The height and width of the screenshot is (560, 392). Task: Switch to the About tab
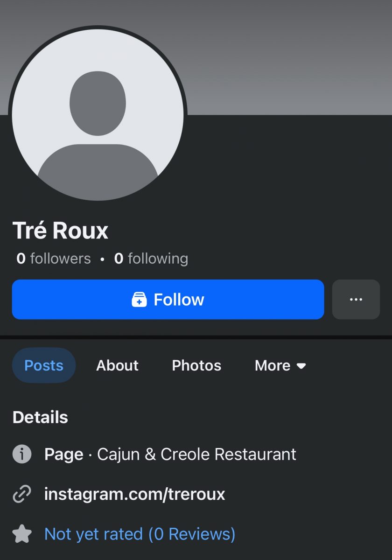click(118, 365)
